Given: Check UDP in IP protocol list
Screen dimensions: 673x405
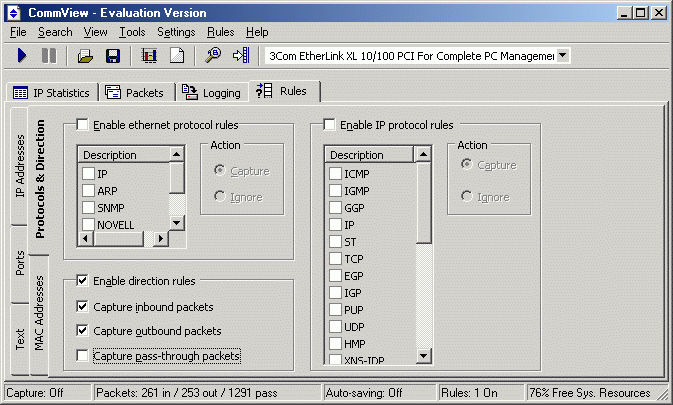Looking at the screenshot, I should tap(335, 326).
